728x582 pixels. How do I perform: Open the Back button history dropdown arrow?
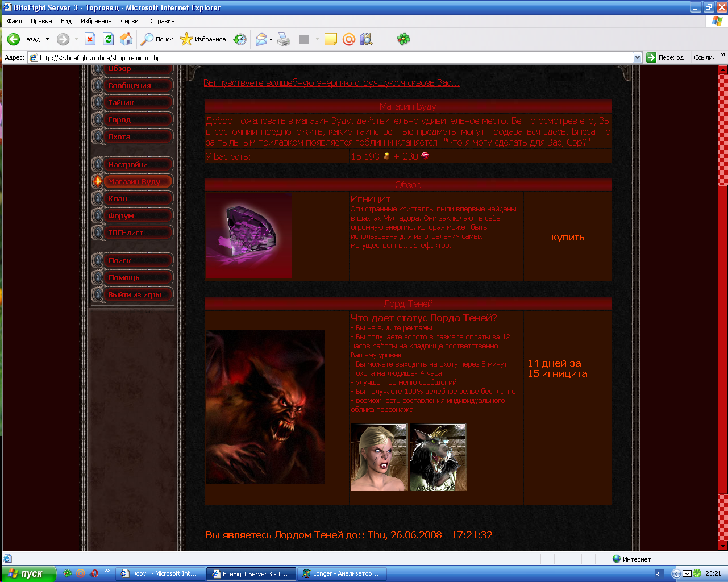click(48, 39)
